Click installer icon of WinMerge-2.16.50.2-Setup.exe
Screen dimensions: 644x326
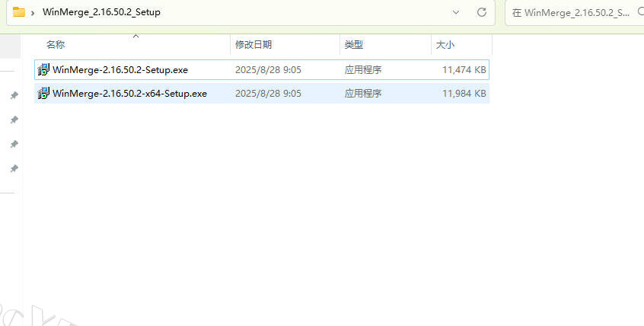[43, 69]
